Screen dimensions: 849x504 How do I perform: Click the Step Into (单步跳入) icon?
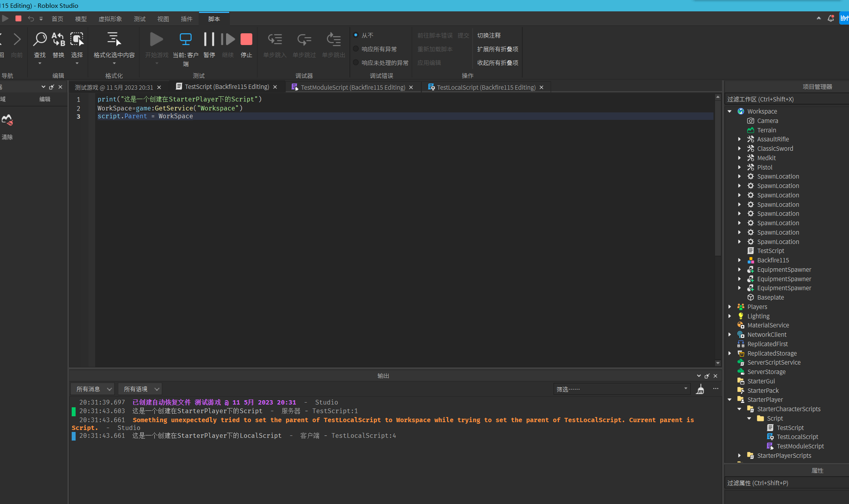(x=275, y=40)
